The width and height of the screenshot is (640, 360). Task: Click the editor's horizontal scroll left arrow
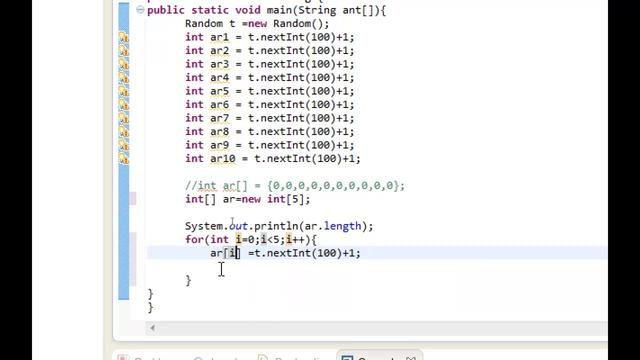[x=152, y=328]
